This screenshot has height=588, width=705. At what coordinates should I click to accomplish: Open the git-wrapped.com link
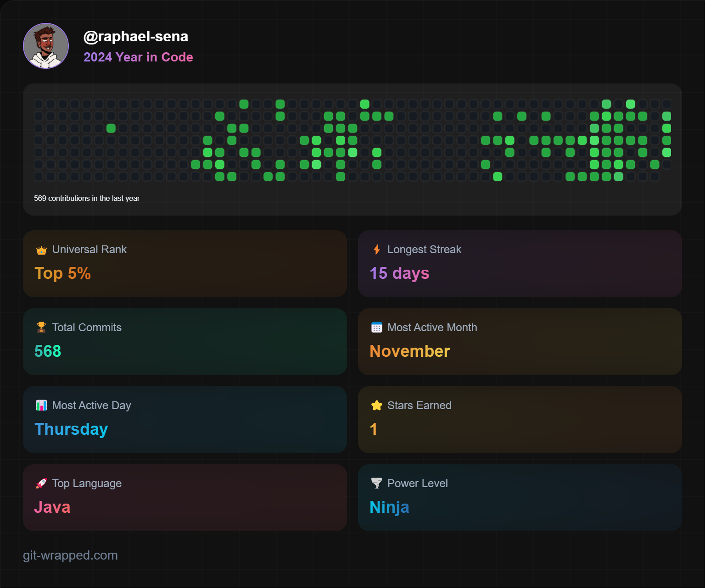pos(70,555)
